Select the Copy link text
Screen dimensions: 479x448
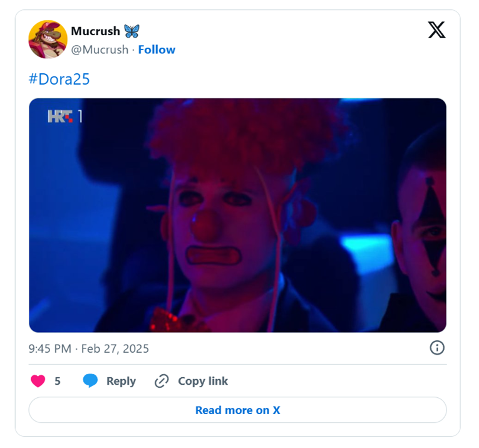[203, 381]
